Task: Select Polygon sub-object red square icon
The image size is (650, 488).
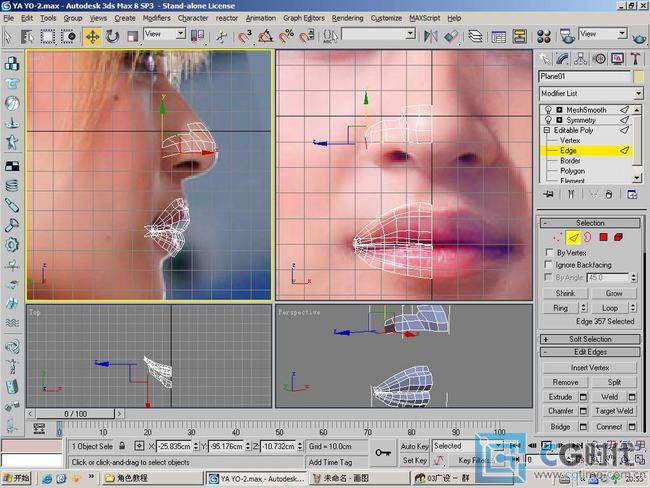Action: coord(603,237)
